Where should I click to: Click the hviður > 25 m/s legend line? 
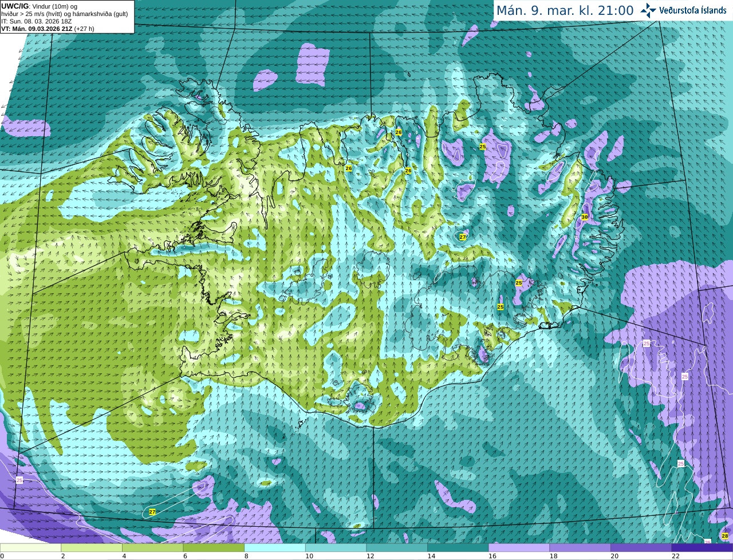[x=65, y=14]
